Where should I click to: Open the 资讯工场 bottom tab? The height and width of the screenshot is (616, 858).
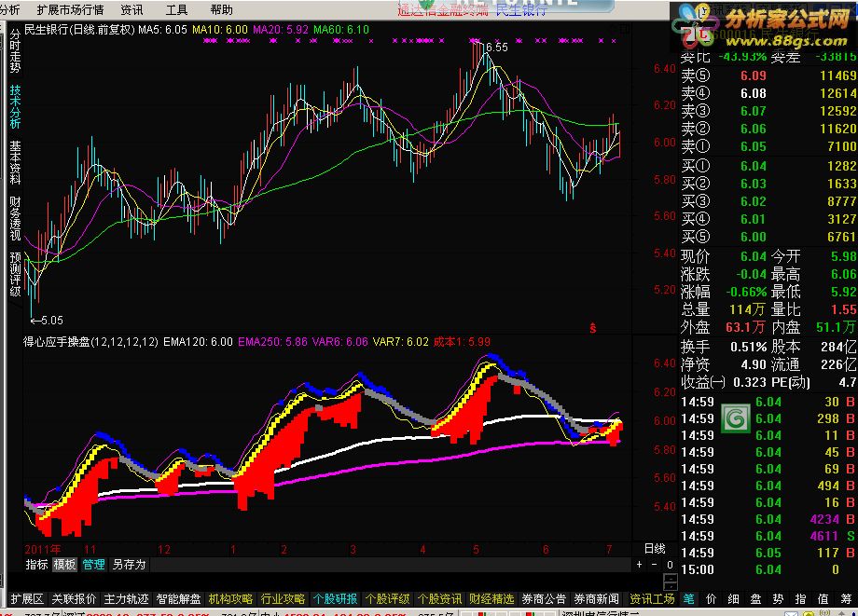click(652, 599)
